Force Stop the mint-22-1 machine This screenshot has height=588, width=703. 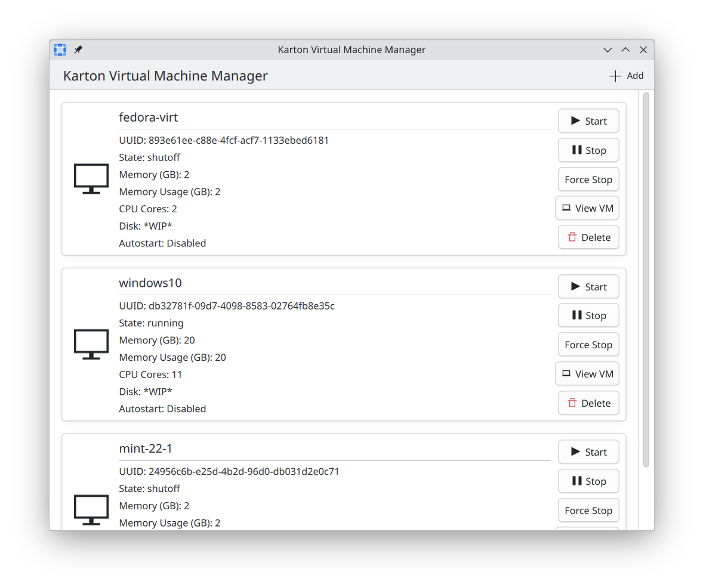(588, 510)
